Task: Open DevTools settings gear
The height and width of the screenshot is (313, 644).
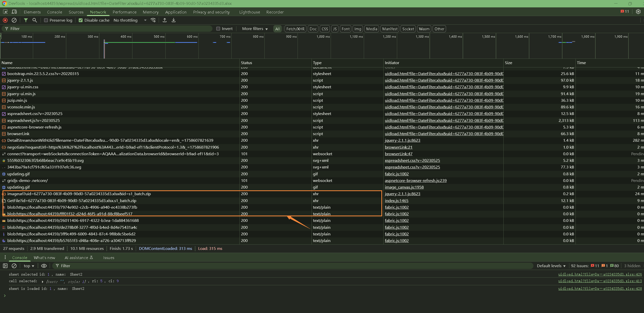Action: pyautogui.click(x=638, y=12)
